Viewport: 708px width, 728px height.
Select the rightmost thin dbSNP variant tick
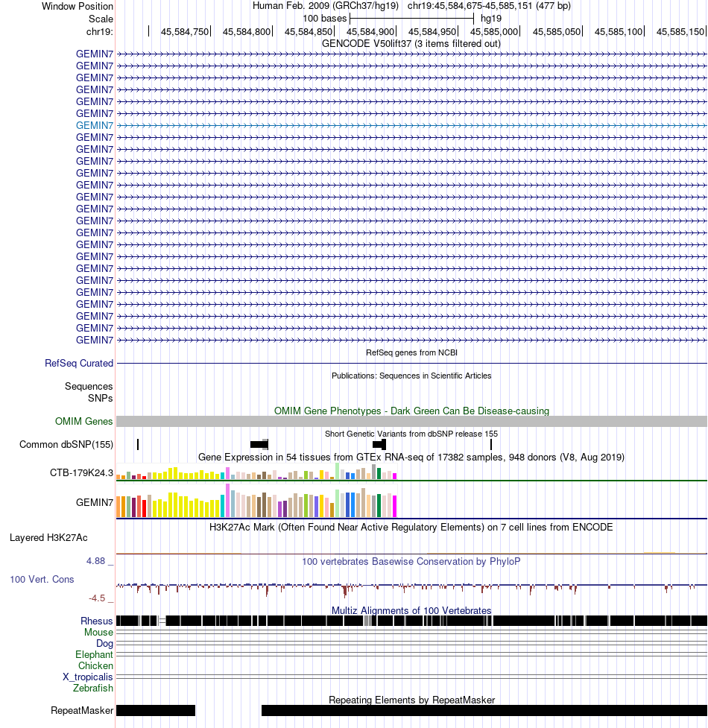[x=491, y=444]
